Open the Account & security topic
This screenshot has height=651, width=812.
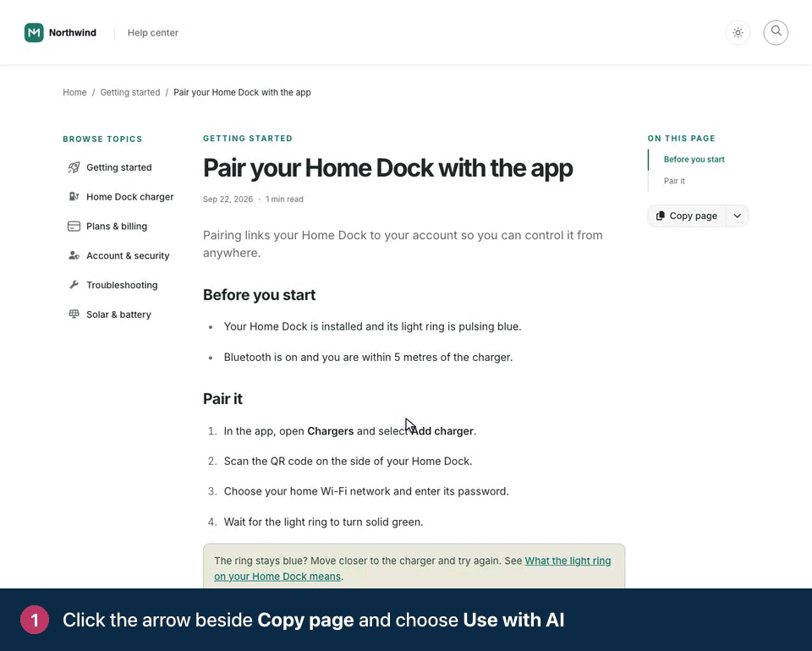click(128, 255)
